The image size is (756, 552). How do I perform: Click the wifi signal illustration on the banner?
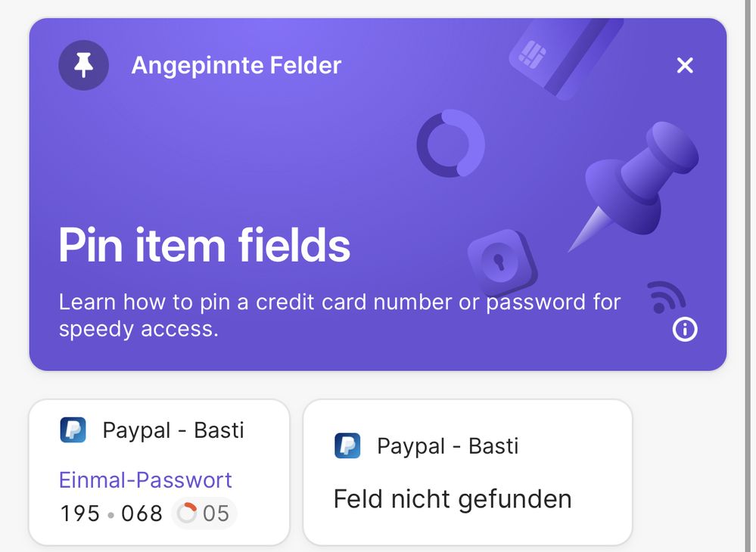click(666, 297)
